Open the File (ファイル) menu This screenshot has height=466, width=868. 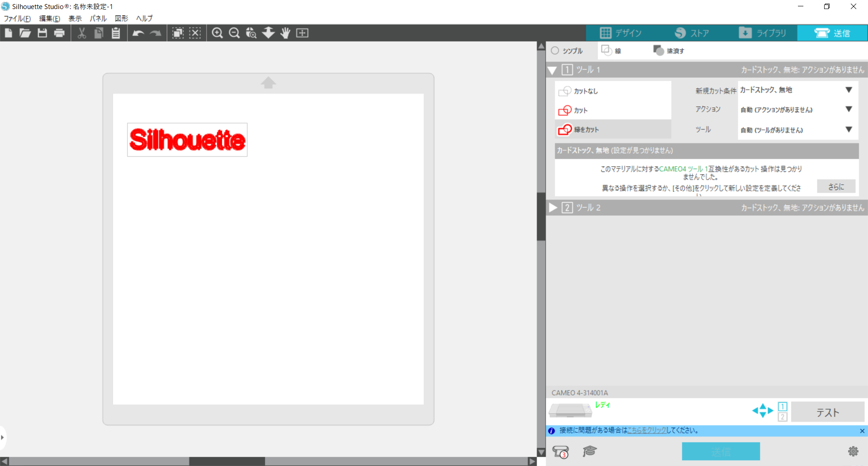[x=17, y=19]
